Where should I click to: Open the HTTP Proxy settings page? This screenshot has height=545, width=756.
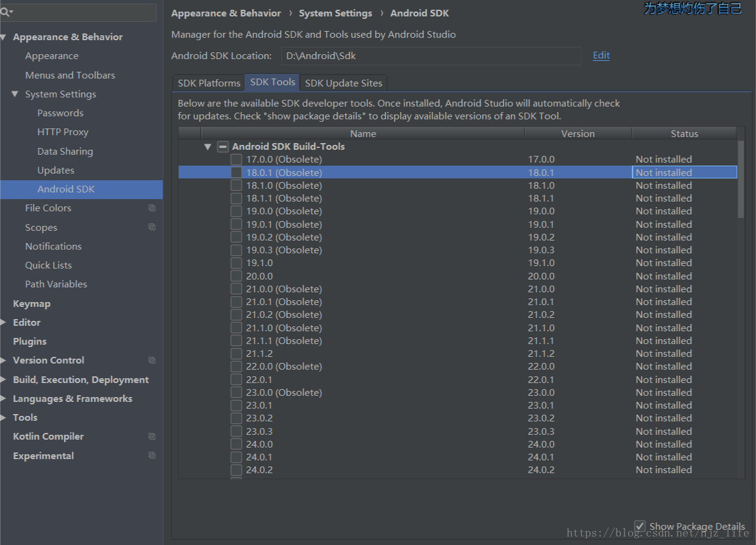point(63,132)
